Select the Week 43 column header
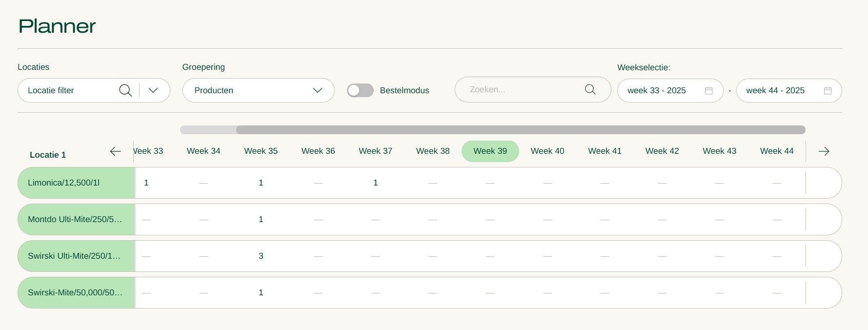The height and width of the screenshot is (330, 868). [720, 151]
